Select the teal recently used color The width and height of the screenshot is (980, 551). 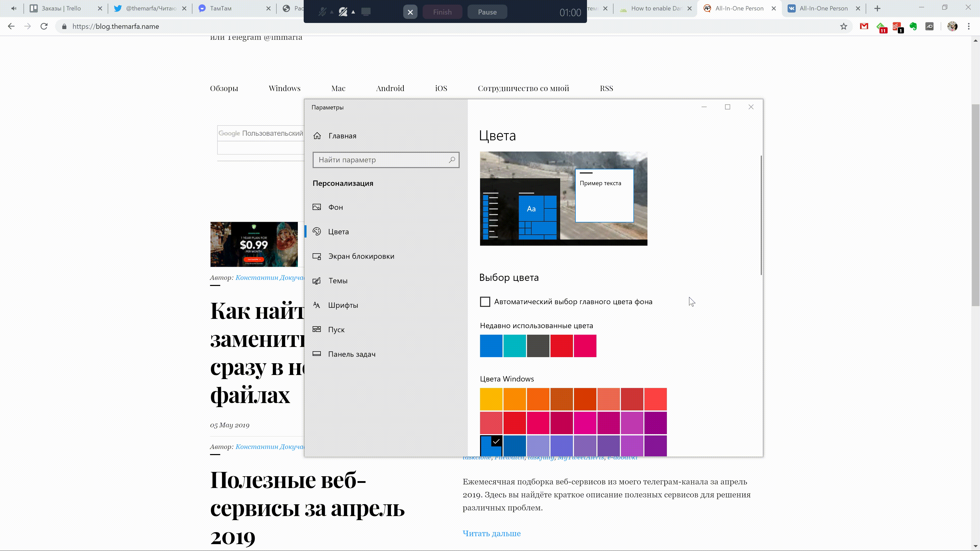pyautogui.click(x=514, y=346)
